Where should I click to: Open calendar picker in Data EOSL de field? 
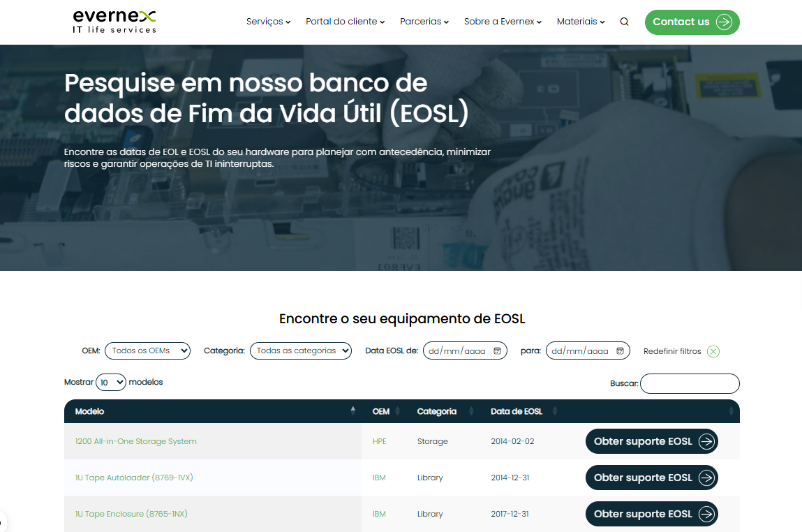497,351
